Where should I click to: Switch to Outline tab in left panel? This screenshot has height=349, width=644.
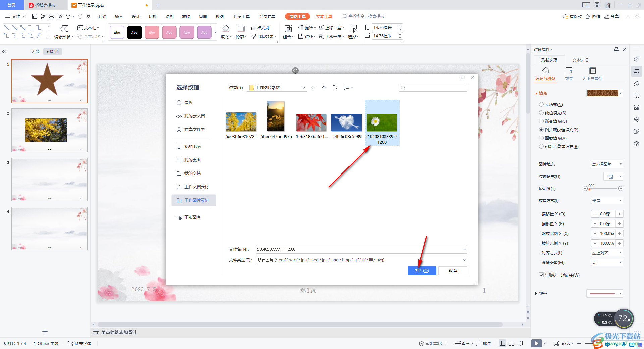(35, 52)
